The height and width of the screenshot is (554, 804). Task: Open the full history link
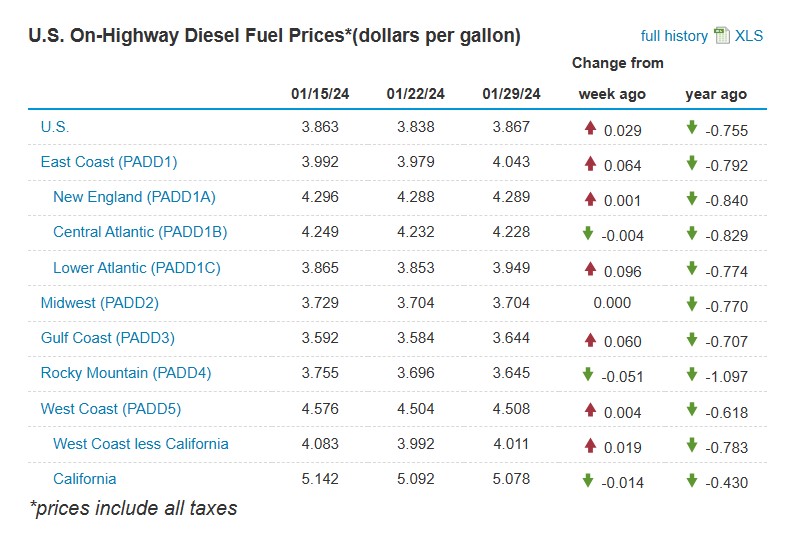(x=674, y=36)
